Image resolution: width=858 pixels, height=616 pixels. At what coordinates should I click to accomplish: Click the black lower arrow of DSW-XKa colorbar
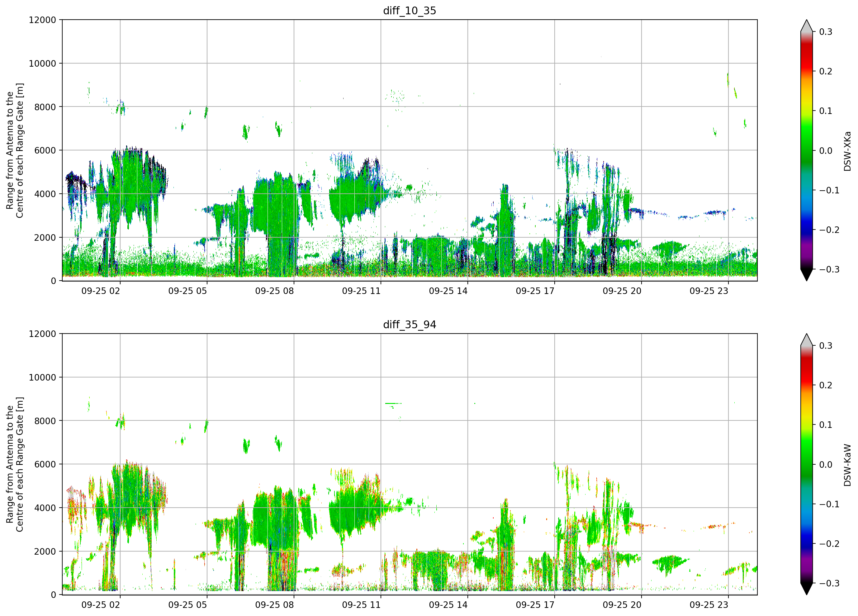[807, 274]
